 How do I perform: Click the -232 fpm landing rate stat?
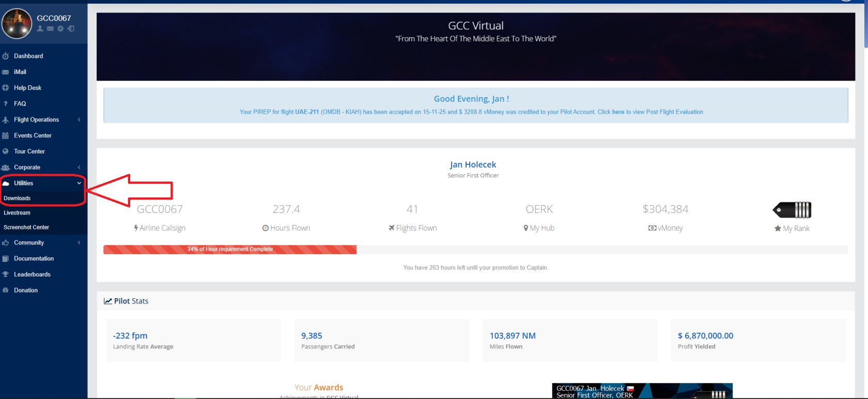pyautogui.click(x=130, y=336)
